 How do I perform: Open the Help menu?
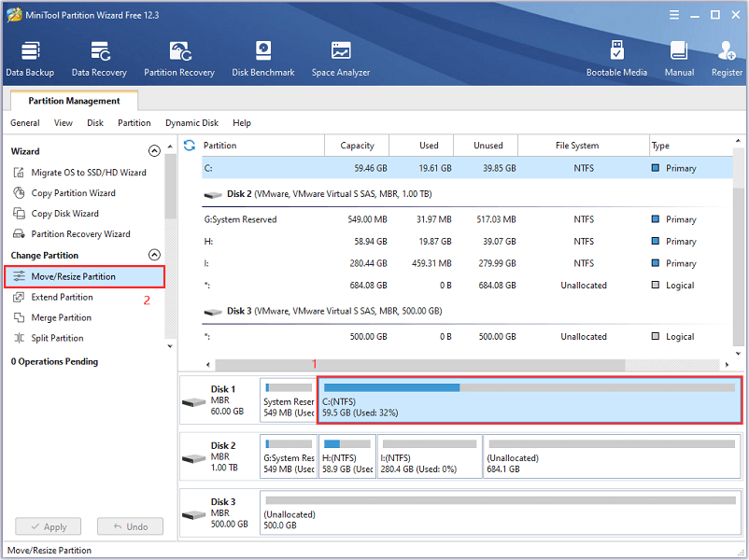coord(242,122)
